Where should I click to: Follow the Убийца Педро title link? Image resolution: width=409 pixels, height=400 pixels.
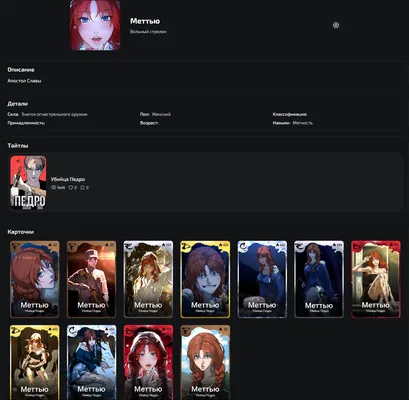68,179
